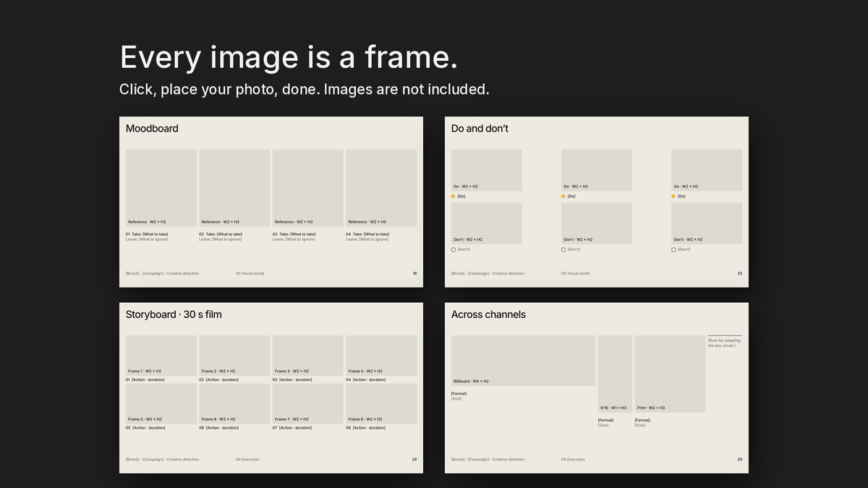Viewport: 868px width, 488px height.
Task: Select the '03 Take: [What to take]' caption
Action: point(294,234)
